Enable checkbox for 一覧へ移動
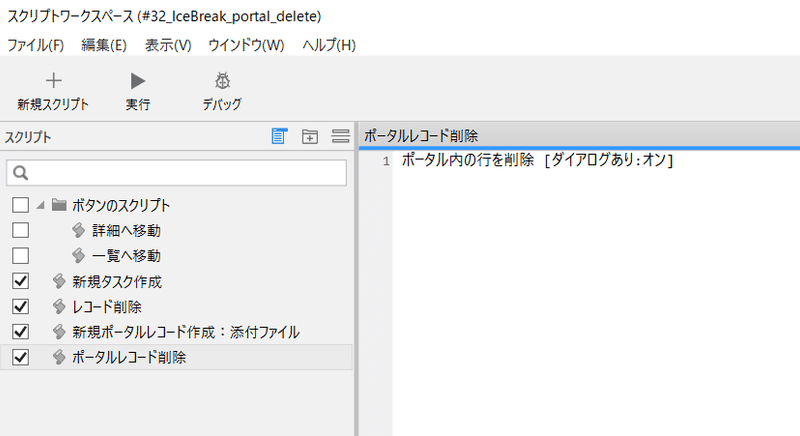Viewport: 800px width, 436px height. [20, 255]
